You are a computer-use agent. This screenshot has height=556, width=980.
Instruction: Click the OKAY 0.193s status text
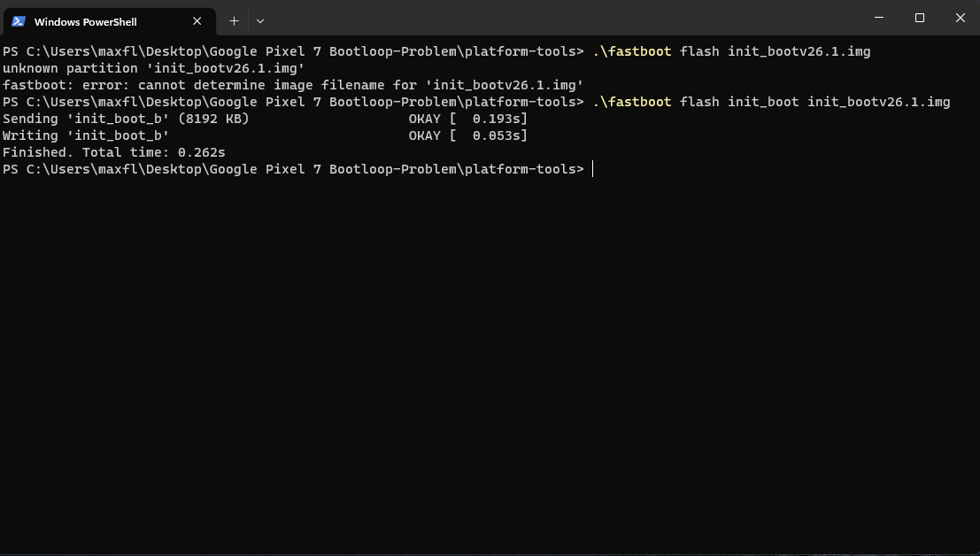point(467,119)
